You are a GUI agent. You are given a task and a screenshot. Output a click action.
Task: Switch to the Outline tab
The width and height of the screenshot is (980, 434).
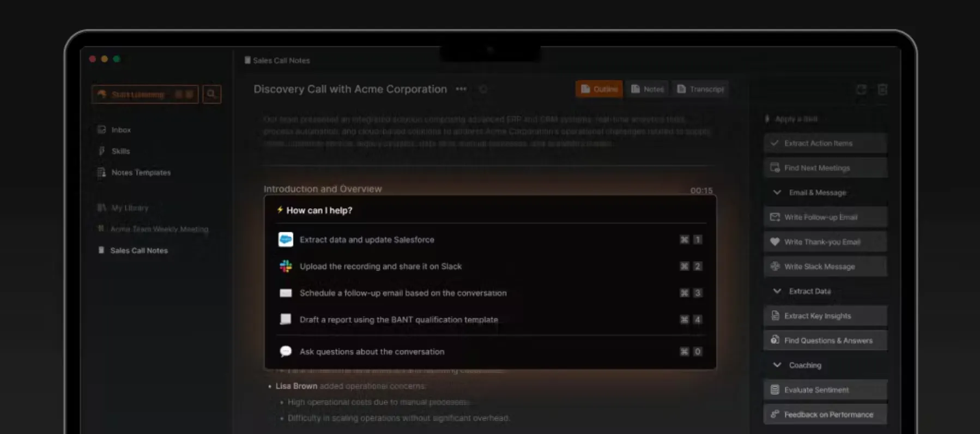pyautogui.click(x=599, y=89)
